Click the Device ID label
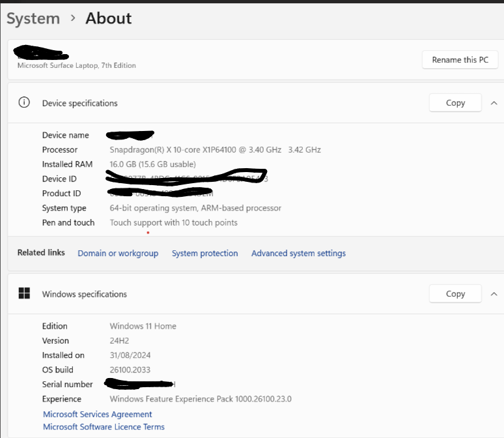Screen dimensions: 504x438 59,179
